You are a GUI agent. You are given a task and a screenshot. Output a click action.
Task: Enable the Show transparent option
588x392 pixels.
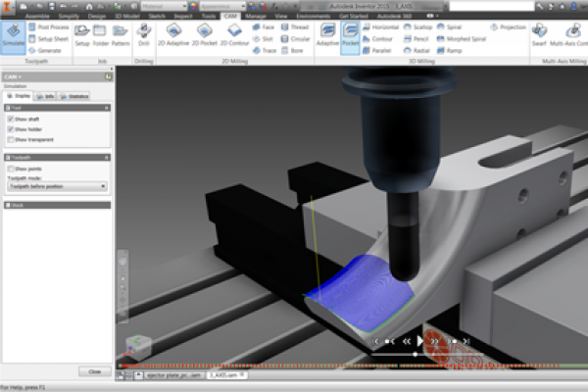pyautogui.click(x=11, y=139)
